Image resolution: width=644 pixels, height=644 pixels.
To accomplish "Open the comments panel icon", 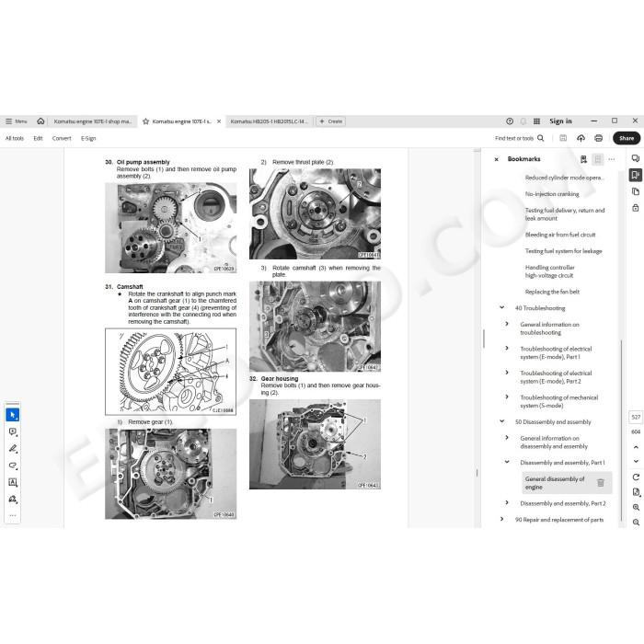I will point(636,158).
